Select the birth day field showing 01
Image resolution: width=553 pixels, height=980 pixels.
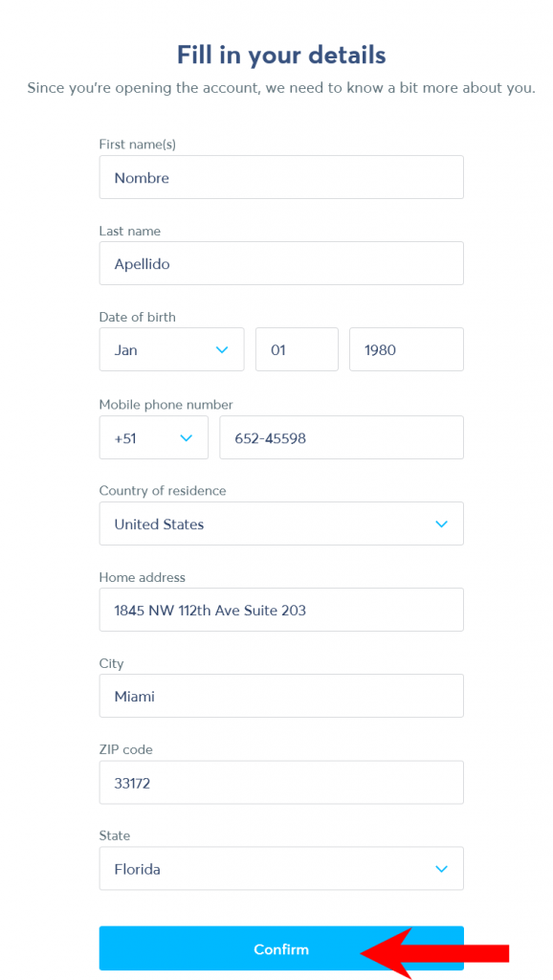[x=297, y=349]
